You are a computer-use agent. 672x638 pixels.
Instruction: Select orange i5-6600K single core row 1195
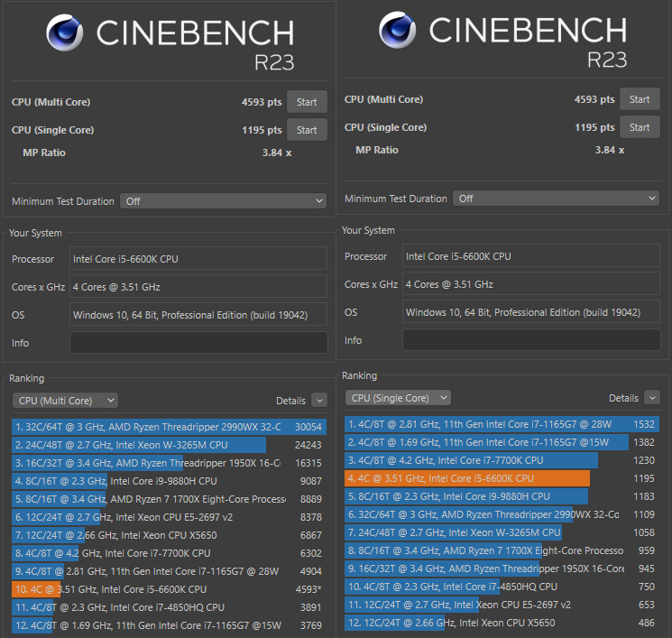point(502,478)
